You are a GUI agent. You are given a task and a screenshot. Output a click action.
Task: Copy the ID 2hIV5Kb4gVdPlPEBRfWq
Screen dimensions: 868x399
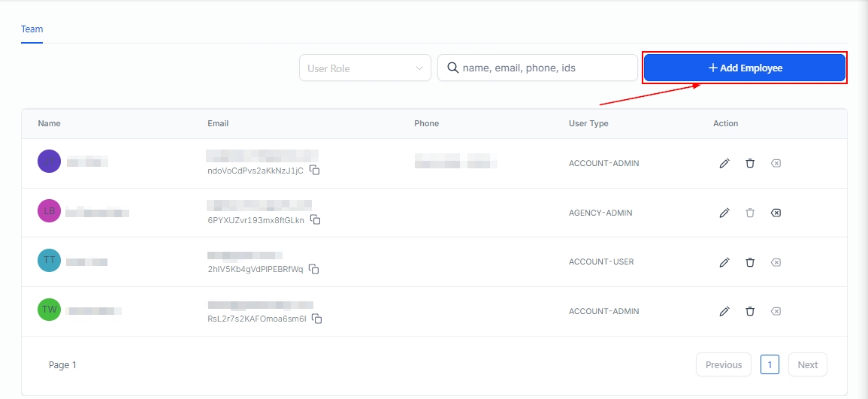tap(314, 269)
